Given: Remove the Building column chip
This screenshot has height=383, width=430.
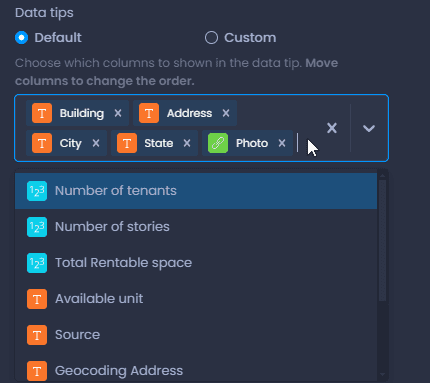Looking at the screenshot, I should tap(118, 113).
